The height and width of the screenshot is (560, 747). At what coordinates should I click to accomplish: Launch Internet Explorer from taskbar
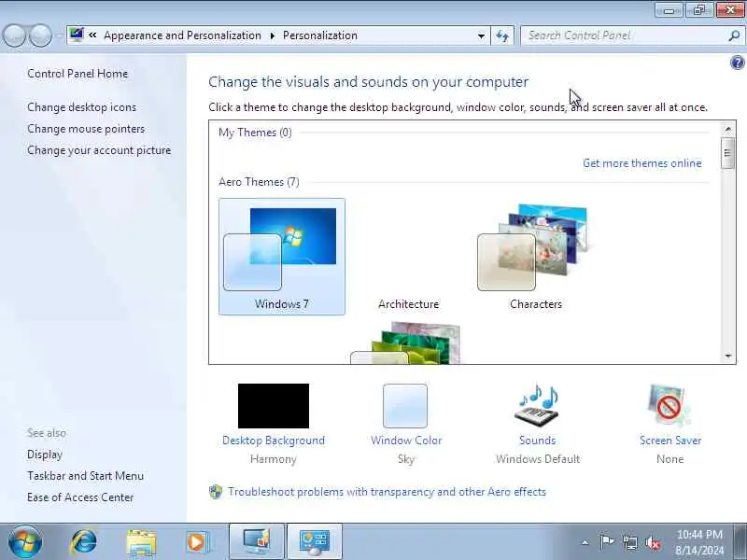click(84, 542)
